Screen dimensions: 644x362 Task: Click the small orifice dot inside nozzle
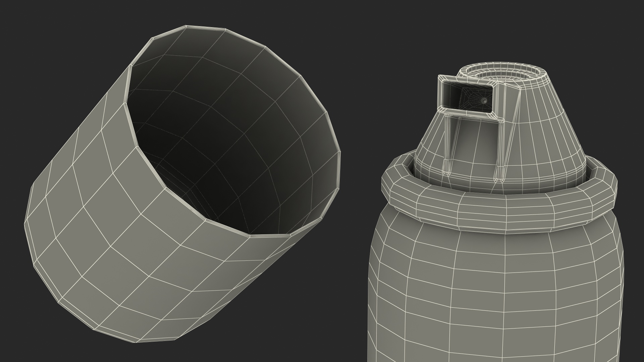(x=484, y=101)
